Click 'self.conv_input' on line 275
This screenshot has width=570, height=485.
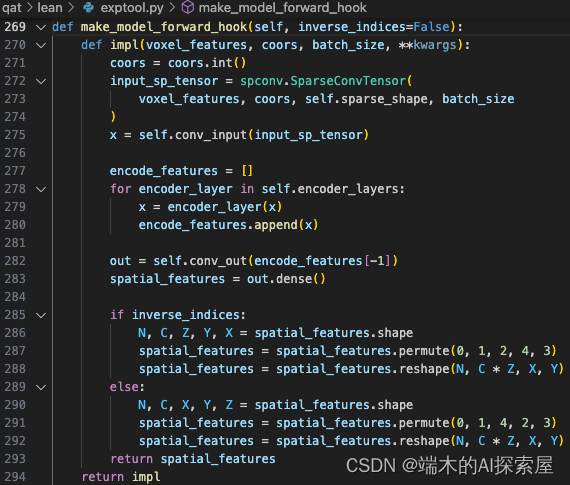193,135
